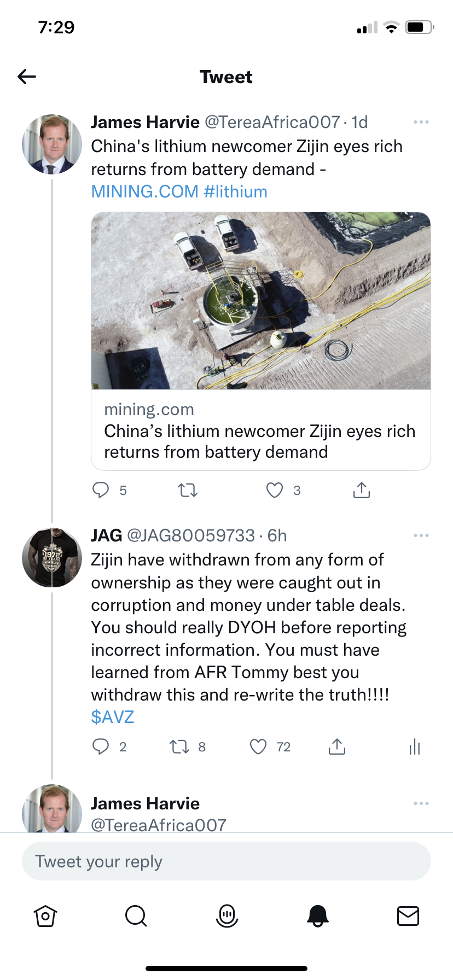Viewport: 453px width, 980px height.
Task: View analytics for JAG's tweet
Action: point(415,746)
